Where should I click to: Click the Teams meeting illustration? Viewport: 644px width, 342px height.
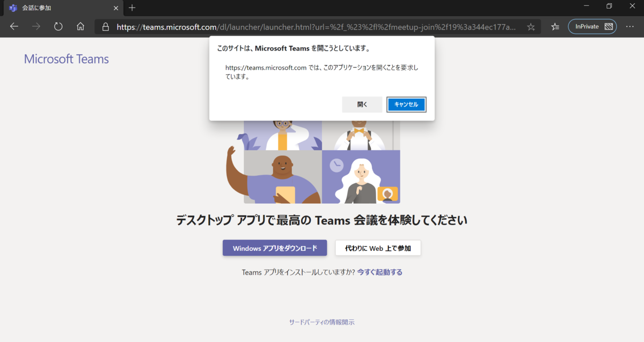point(313,162)
